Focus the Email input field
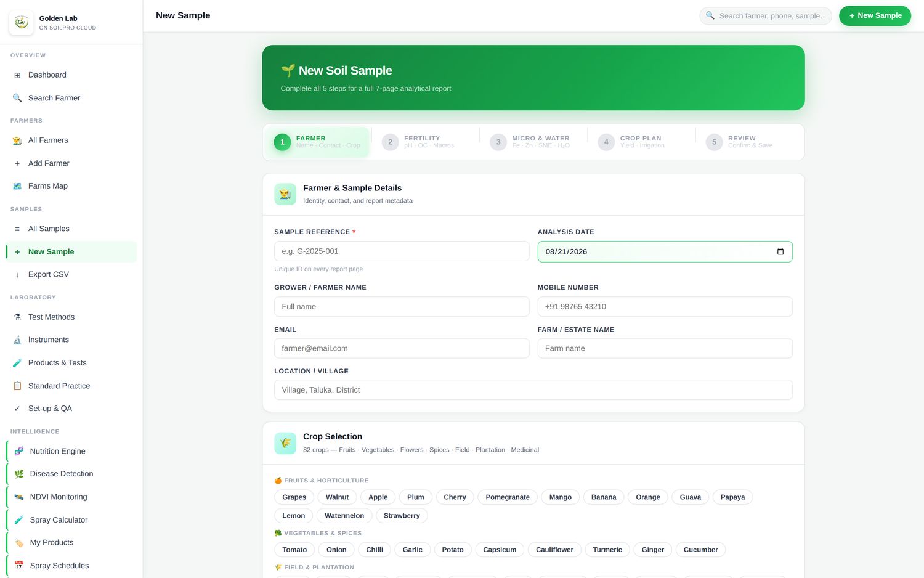 coord(402,348)
